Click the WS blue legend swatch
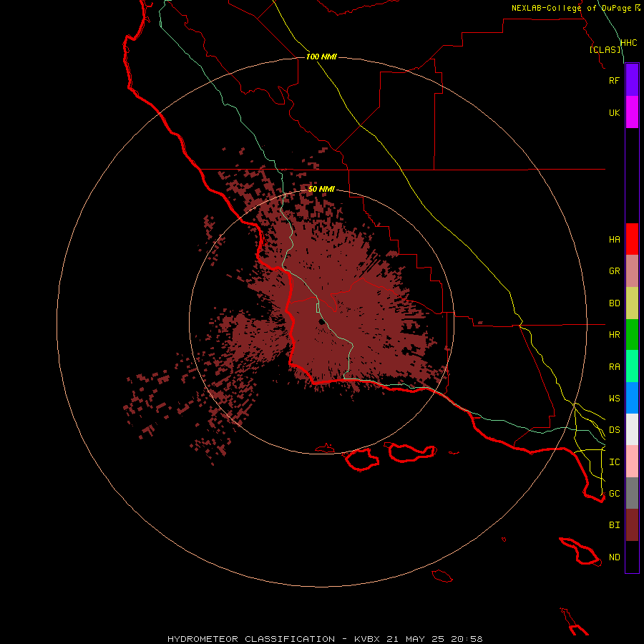 (632, 398)
